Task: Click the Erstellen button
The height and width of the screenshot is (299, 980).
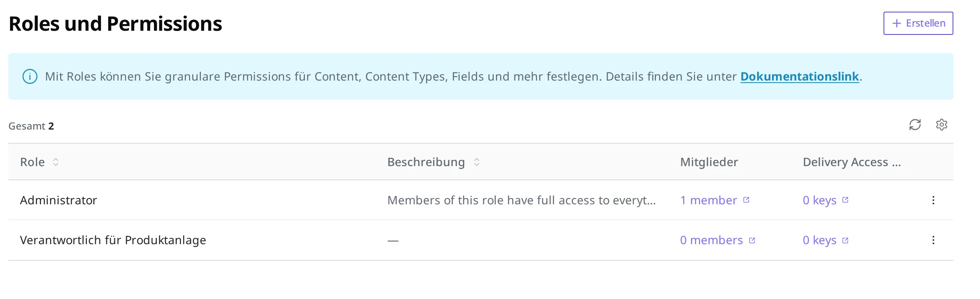Action: [918, 23]
